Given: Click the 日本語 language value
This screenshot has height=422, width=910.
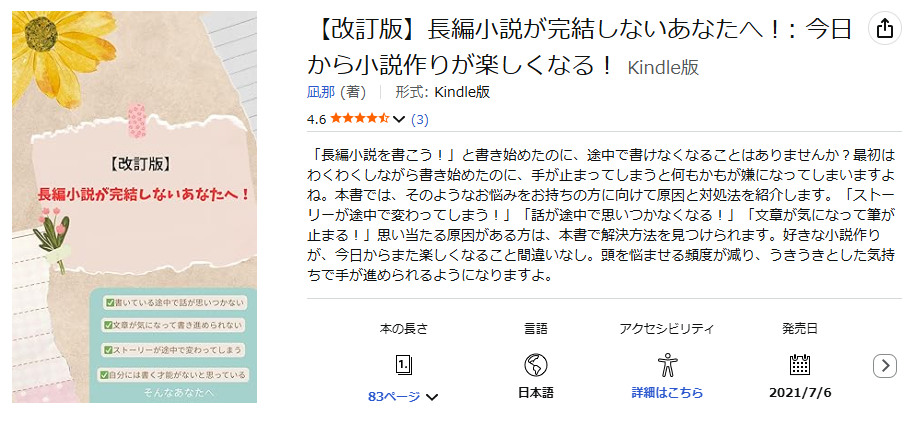Looking at the screenshot, I should click(x=536, y=393).
